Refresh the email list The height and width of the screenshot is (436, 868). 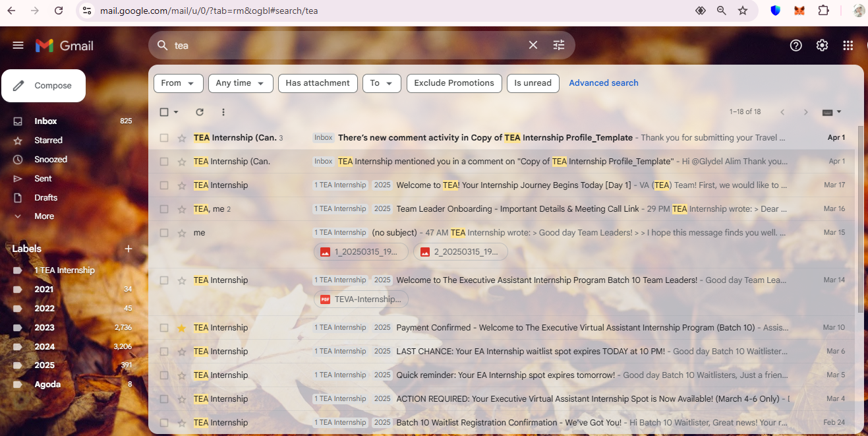point(200,112)
